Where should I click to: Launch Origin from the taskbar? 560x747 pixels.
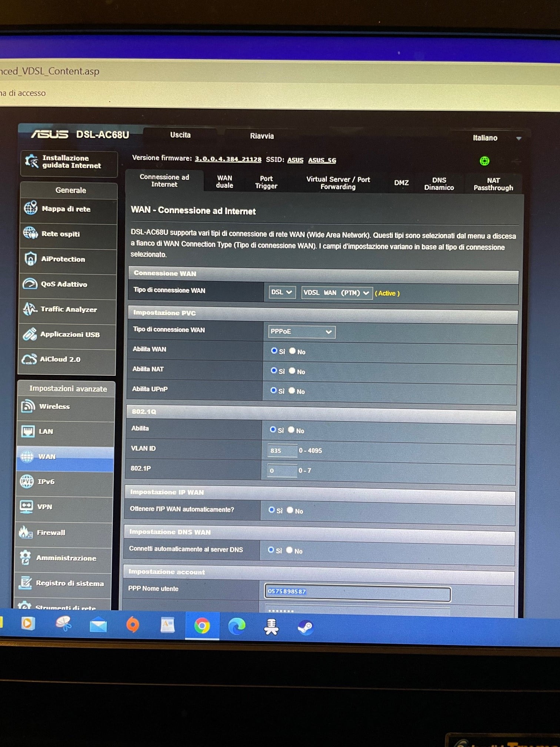[133, 625]
